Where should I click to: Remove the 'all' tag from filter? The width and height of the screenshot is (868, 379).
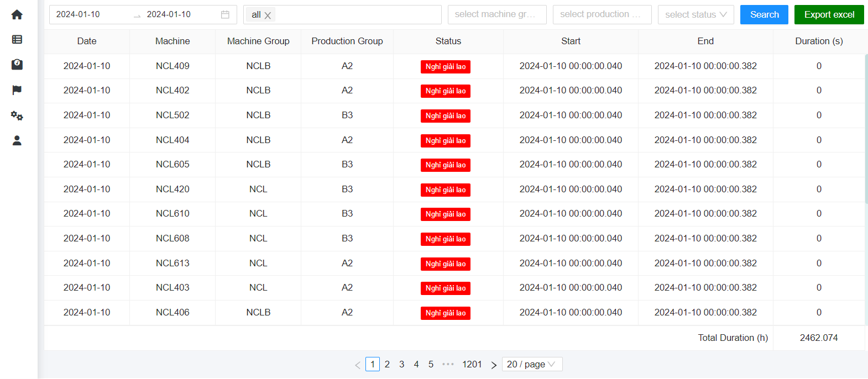[x=268, y=15]
